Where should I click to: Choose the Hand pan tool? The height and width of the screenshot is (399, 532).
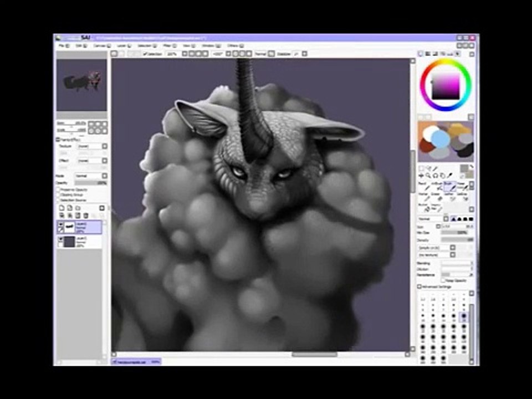[442, 176]
